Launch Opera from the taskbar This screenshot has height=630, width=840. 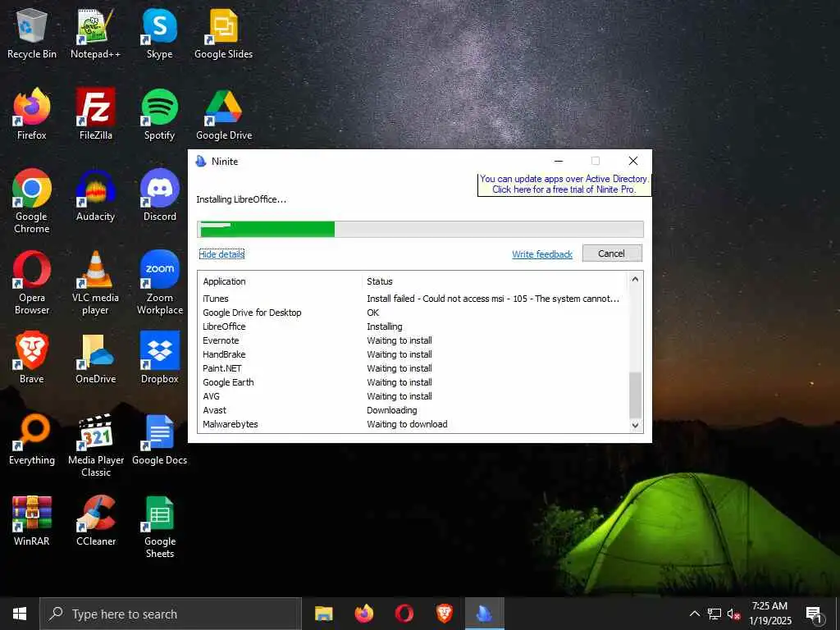point(404,614)
